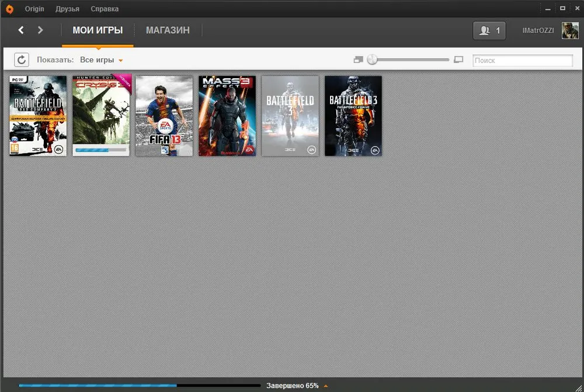Click the user avatar picture
584x392 pixels.
[570, 30]
